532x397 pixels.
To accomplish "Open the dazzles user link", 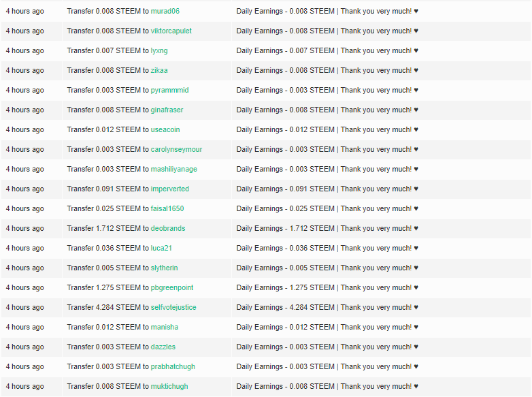I will [163, 346].
